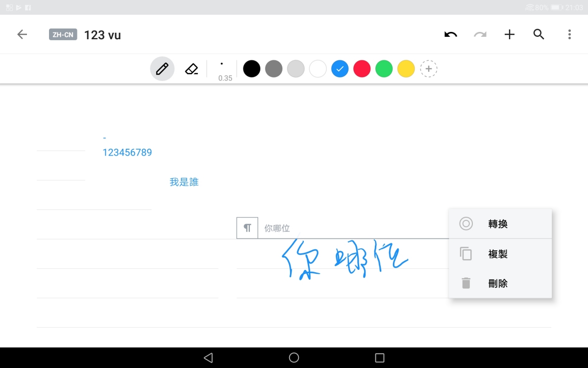Open search with magnifier icon
588x368 pixels.
click(539, 34)
